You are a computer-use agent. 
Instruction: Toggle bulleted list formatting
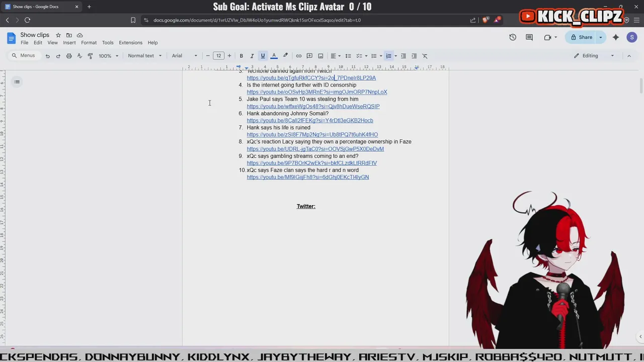tap(374, 56)
